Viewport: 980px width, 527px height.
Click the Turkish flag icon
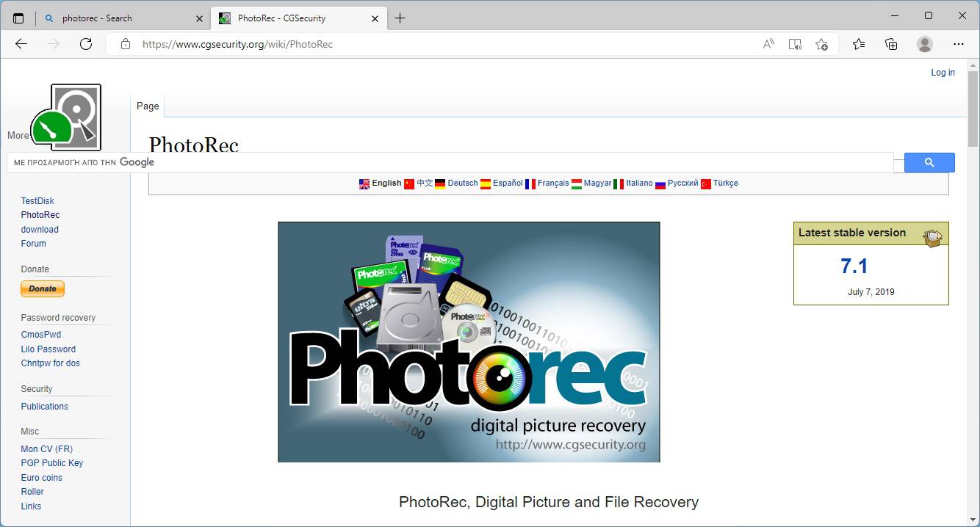click(706, 184)
